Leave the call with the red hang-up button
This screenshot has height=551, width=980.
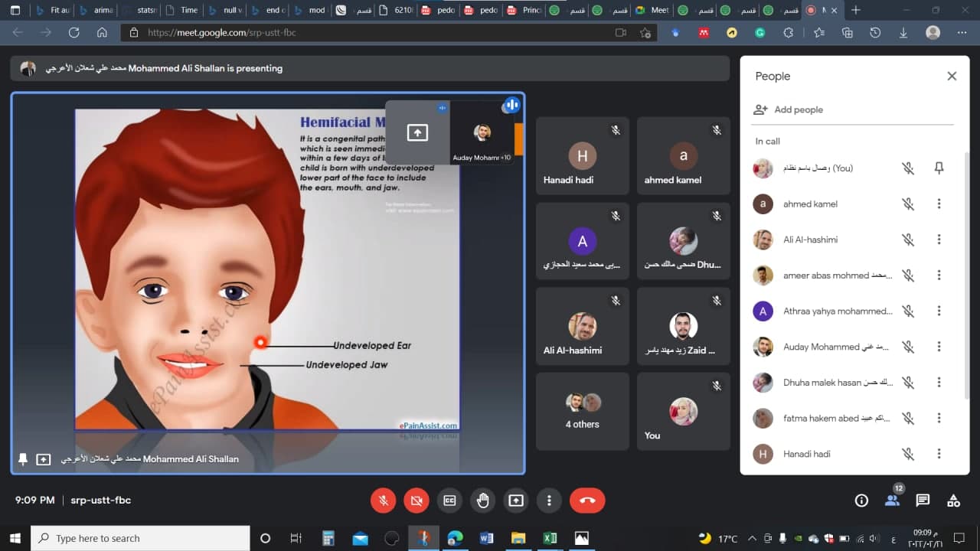pos(587,500)
